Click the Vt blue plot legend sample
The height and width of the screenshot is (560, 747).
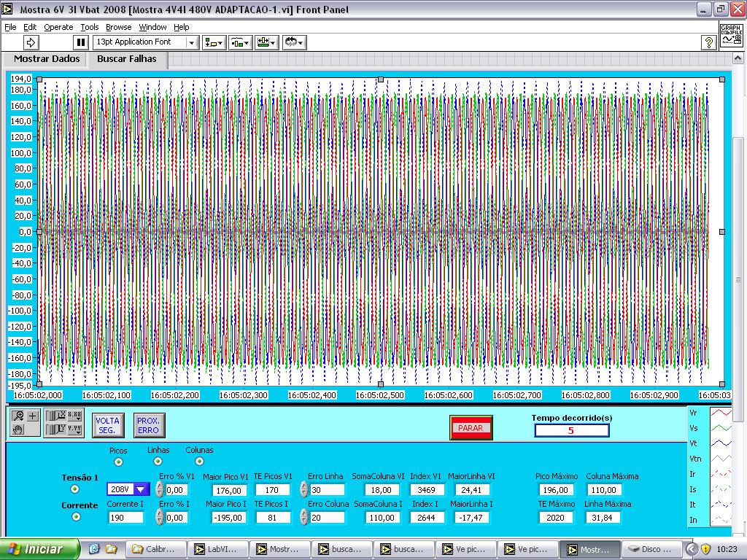[721, 443]
